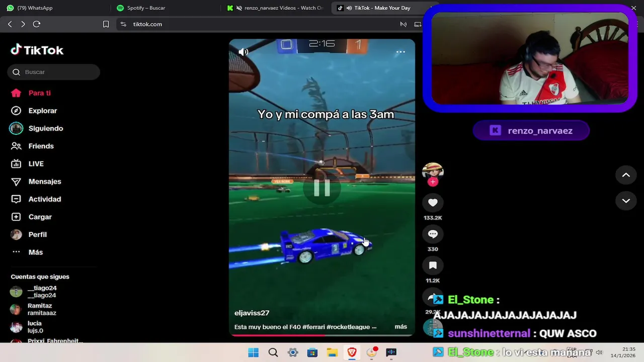Image resolution: width=644 pixels, height=362 pixels.
Task: Mute the video with speaker icon
Action: point(244,52)
